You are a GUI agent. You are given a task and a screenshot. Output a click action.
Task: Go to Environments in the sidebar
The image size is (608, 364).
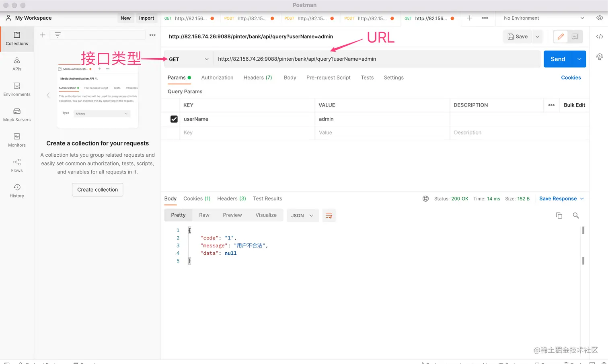click(17, 89)
